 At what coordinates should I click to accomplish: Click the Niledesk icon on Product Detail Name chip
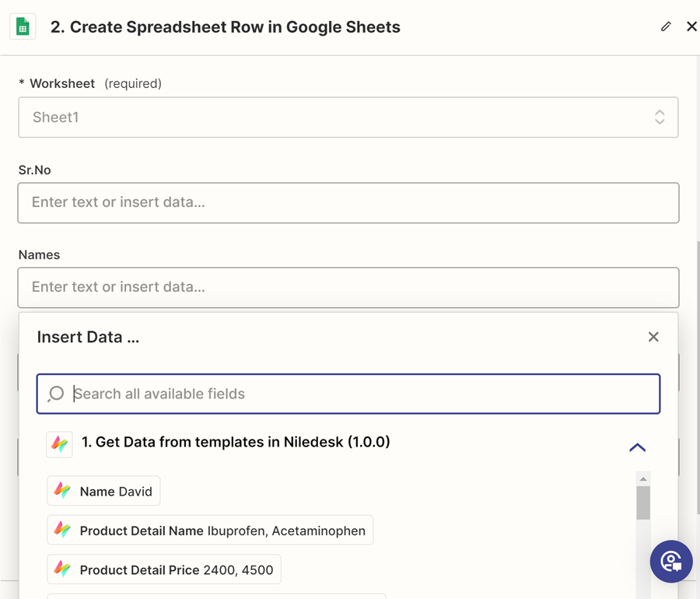tap(61, 530)
